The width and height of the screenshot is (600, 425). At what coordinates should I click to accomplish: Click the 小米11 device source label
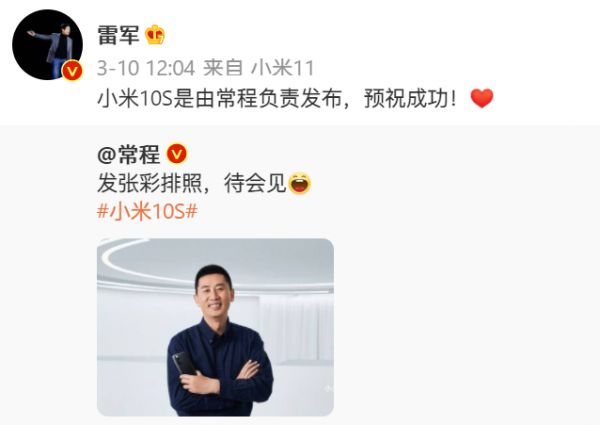(x=282, y=68)
